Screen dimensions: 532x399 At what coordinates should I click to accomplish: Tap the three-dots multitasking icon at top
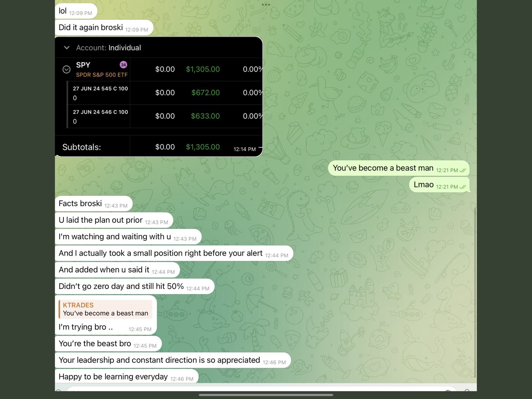point(266,4)
